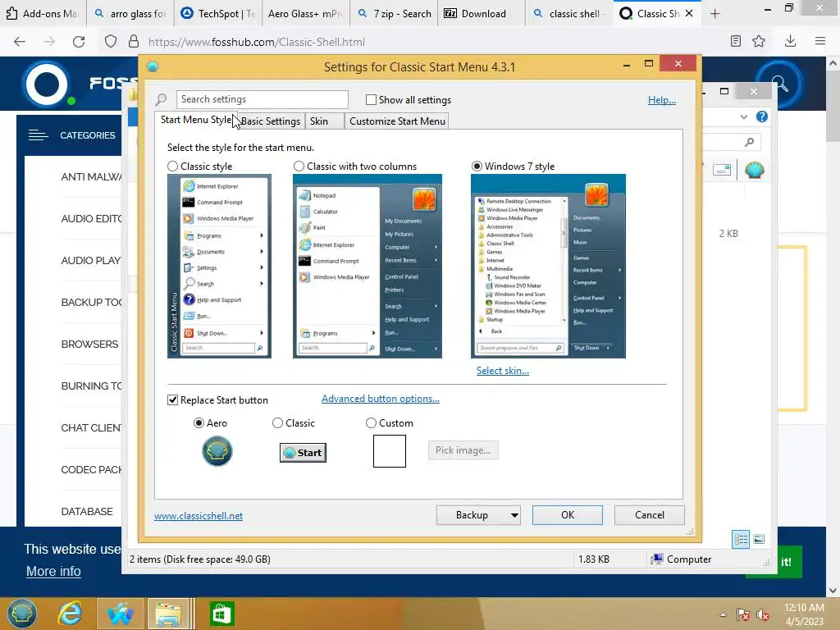840x630 pixels.
Task: Click OK to apply settings
Action: (x=568, y=515)
